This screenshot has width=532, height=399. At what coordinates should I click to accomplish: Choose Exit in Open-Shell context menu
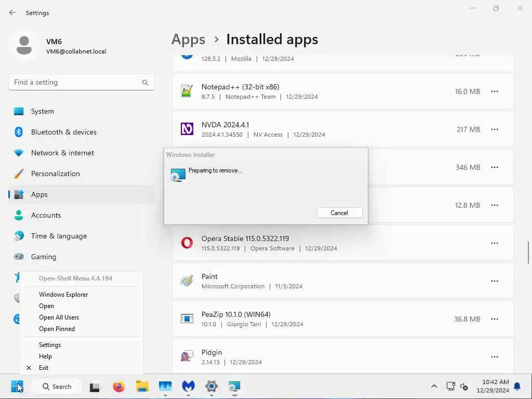point(44,368)
